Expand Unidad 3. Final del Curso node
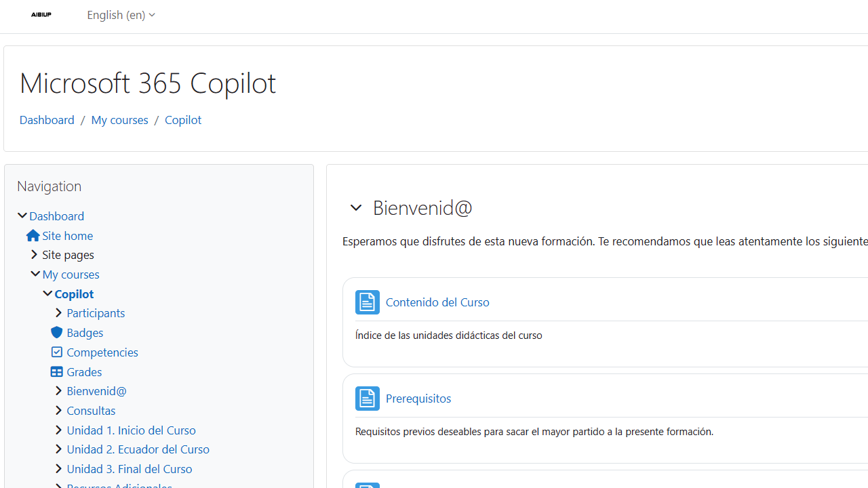Image resolution: width=868 pixels, height=488 pixels. pyautogui.click(x=58, y=468)
